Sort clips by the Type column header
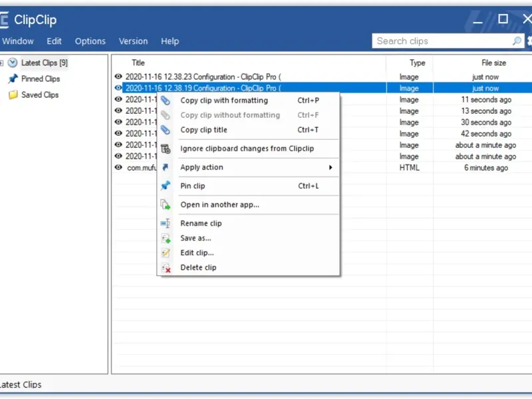The image size is (532, 399). click(417, 63)
